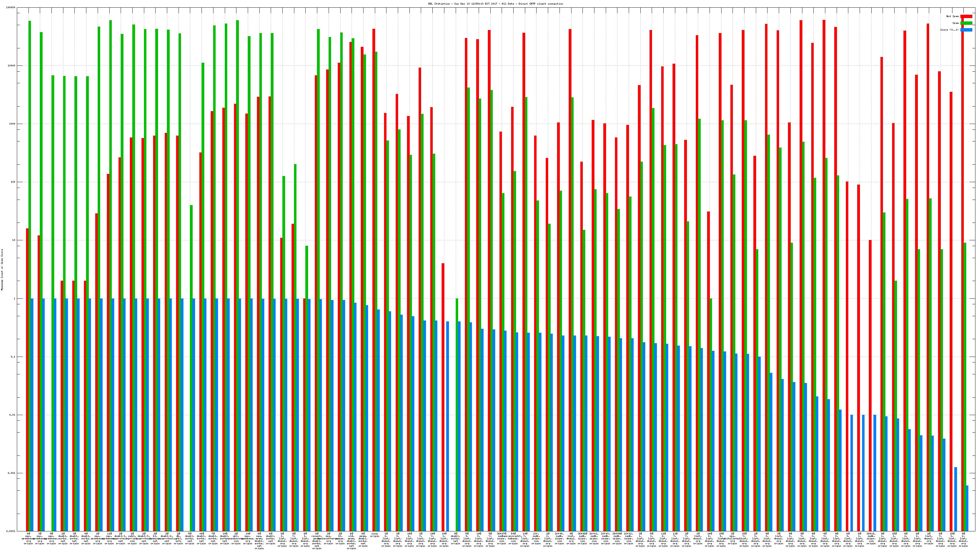Click the 1 y-axis tick label
This screenshot has width=980, height=551.
(14, 298)
